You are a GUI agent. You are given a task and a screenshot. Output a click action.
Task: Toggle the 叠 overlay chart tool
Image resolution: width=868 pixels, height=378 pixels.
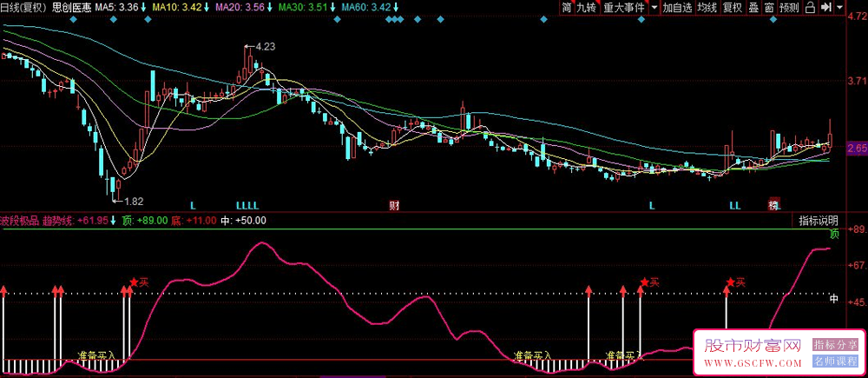(753, 7)
